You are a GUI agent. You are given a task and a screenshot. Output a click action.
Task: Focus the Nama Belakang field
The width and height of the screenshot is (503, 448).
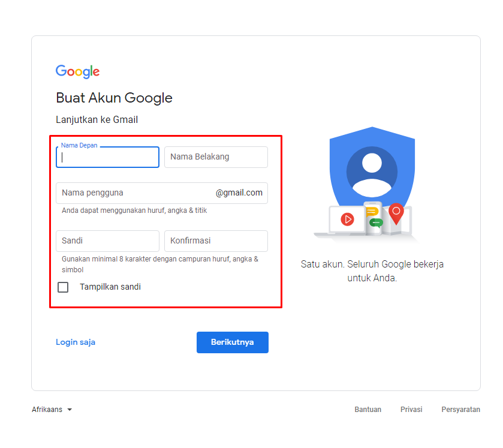pyautogui.click(x=216, y=157)
